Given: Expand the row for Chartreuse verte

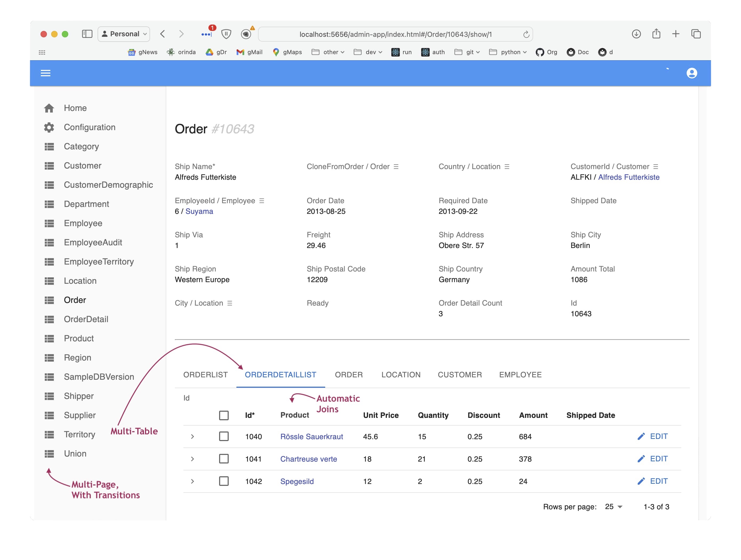Looking at the screenshot, I should (x=192, y=459).
